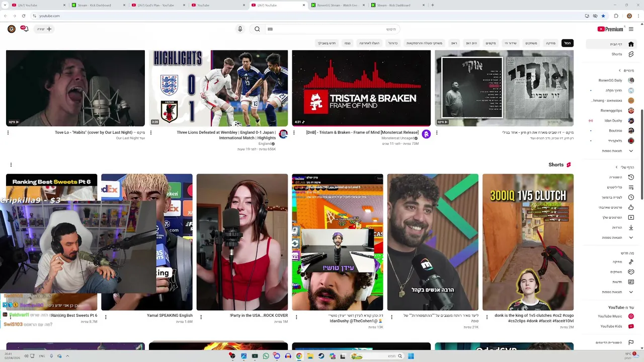The width and height of the screenshot is (644, 362).
Task: Open the England channel avatar
Action: (x=283, y=134)
